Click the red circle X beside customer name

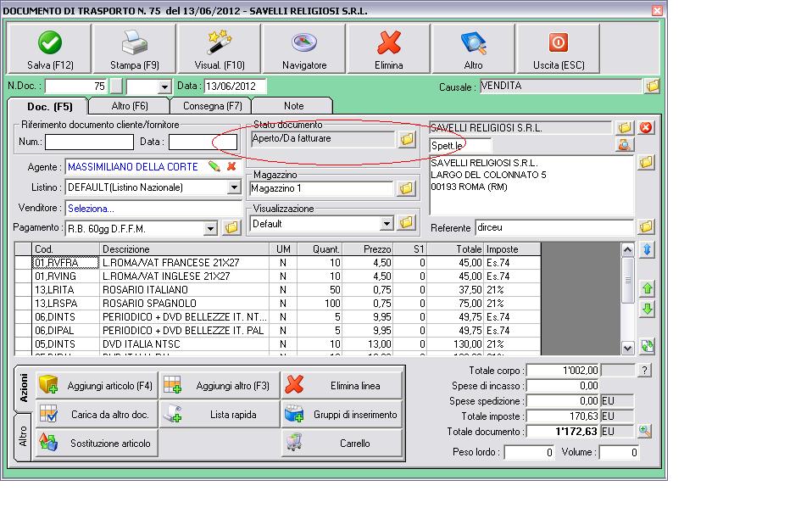pyautogui.click(x=646, y=128)
